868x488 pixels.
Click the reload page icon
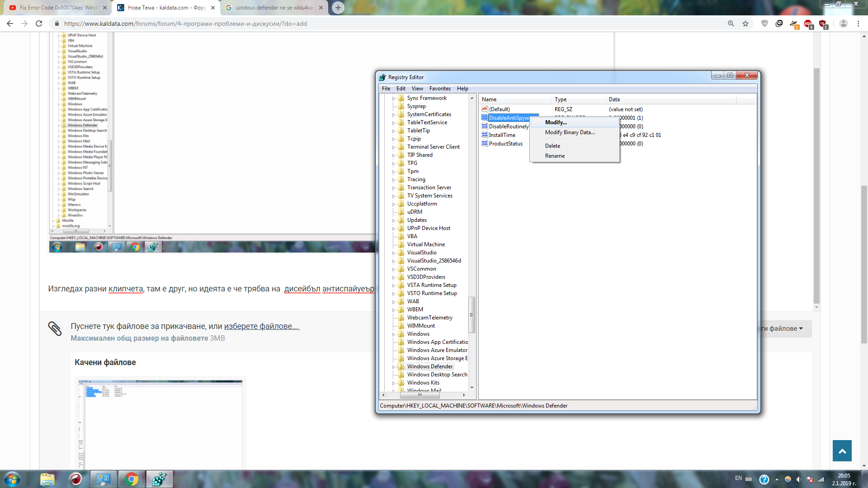point(39,23)
